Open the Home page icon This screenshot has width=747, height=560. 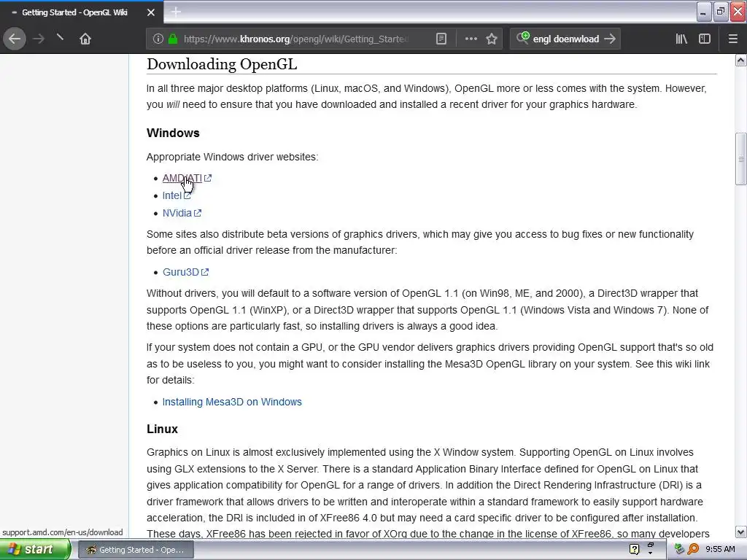pyautogui.click(x=85, y=39)
